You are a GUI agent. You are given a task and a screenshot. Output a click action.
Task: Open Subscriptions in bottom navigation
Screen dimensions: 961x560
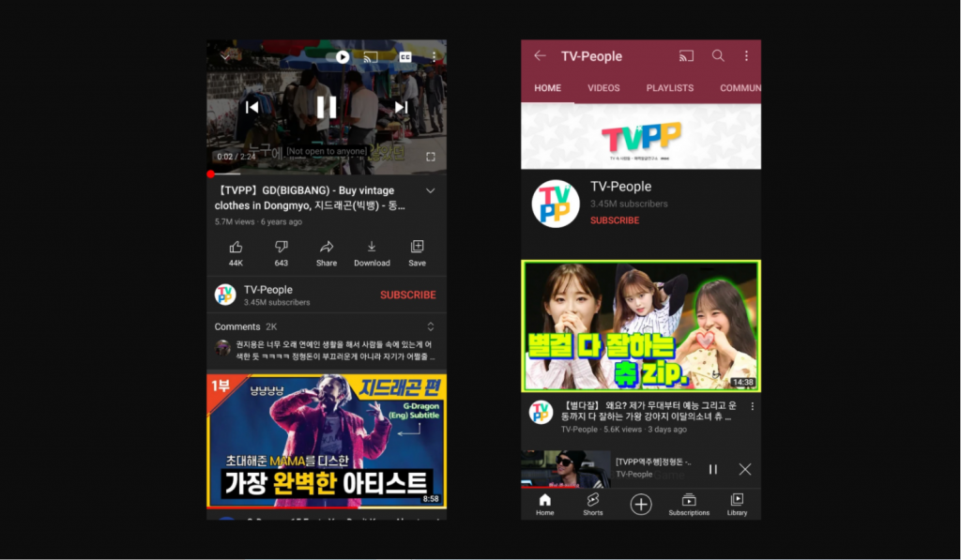[x=689, y=505]
